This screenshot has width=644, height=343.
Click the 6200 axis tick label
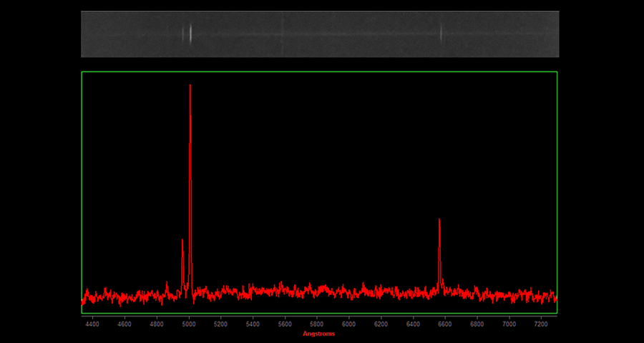coord(381,324)
